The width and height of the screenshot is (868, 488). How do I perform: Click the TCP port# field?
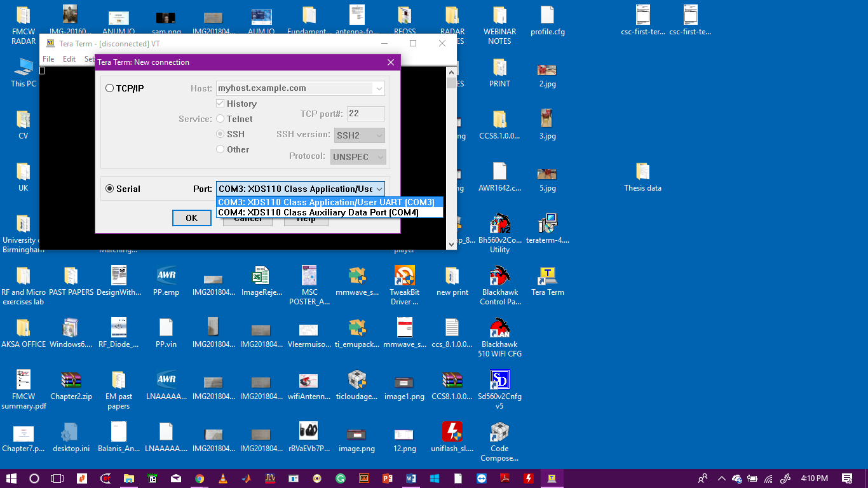(365, 114)
